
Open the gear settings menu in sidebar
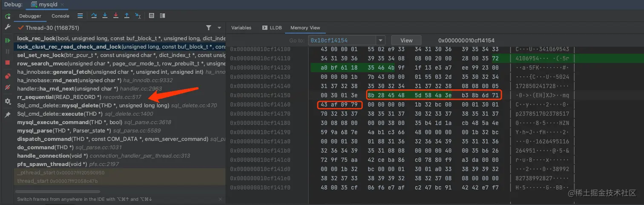[8, 101]
